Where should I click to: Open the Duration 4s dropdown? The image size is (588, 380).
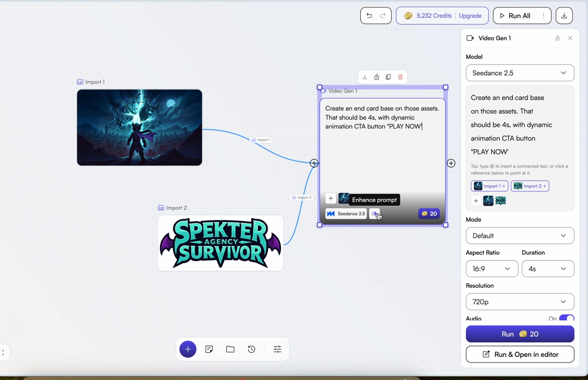click(x=548, y=269)
